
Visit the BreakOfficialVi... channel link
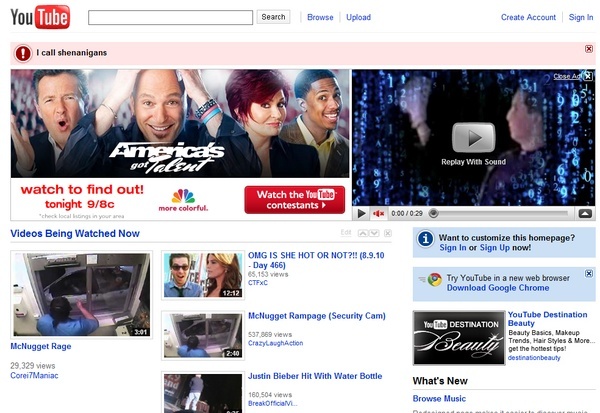[272, 403]
